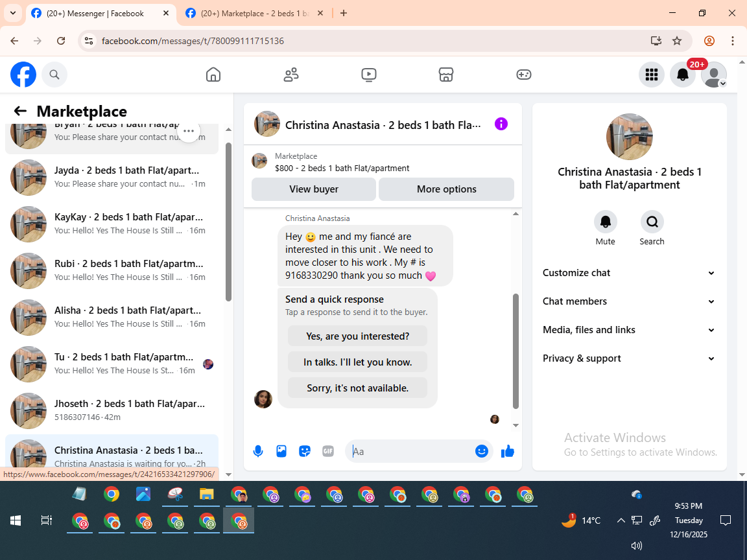Image resolution: width=747 pixels, height=560 pixels.
Task: Open Windows Start menu
Action: coord(16,520)
